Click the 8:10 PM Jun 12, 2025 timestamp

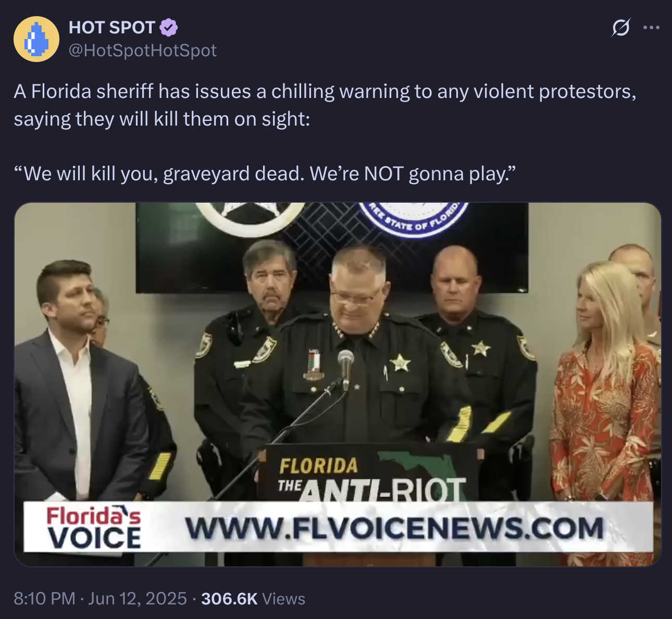point(100,598)
